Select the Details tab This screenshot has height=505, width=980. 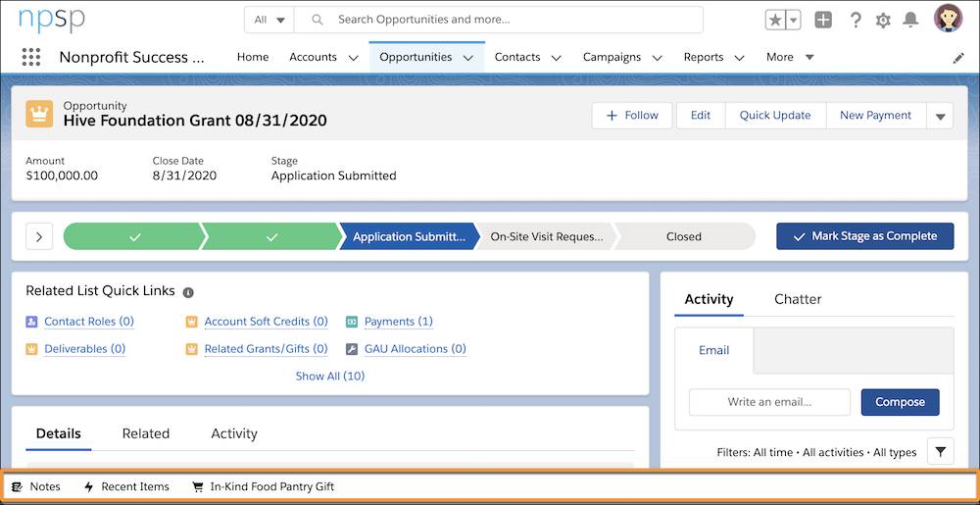pos(59,433)
